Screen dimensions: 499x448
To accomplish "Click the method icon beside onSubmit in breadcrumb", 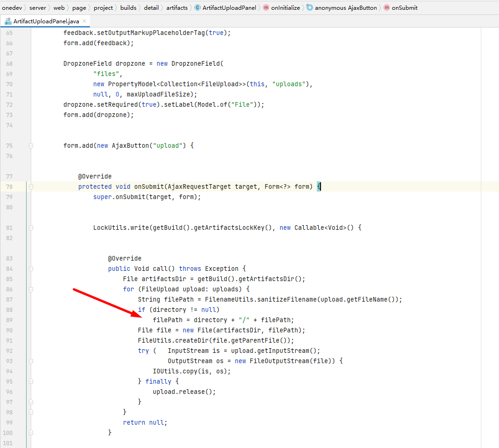I will tap(387, 7).
